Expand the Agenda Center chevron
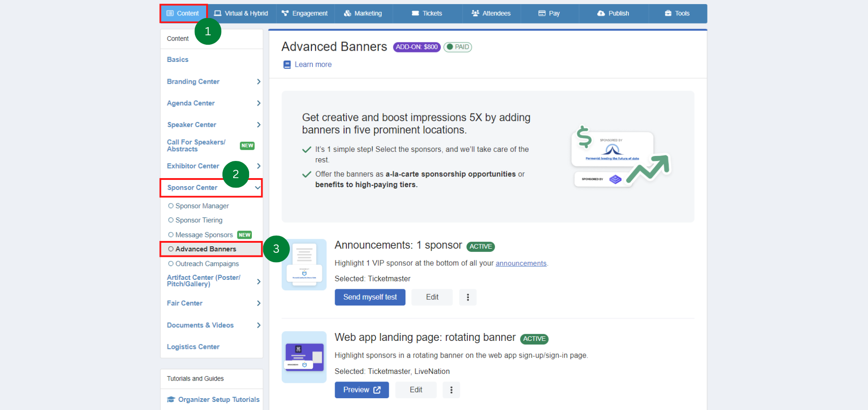Image resolution: width=868 pixels, height=410 pixels. click(x=258, y=103)
